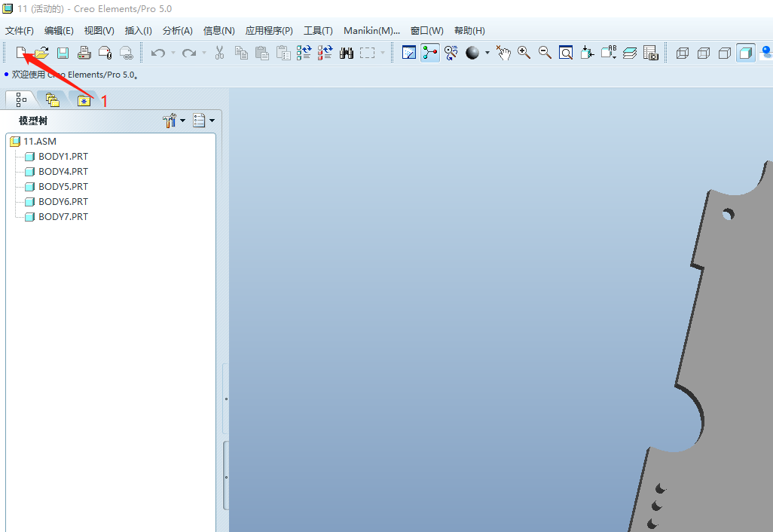Image resolution: width=773 pixels, height=532 pixels.
Task: Expand the Undo history dropdown arrow
Action: 173,53
